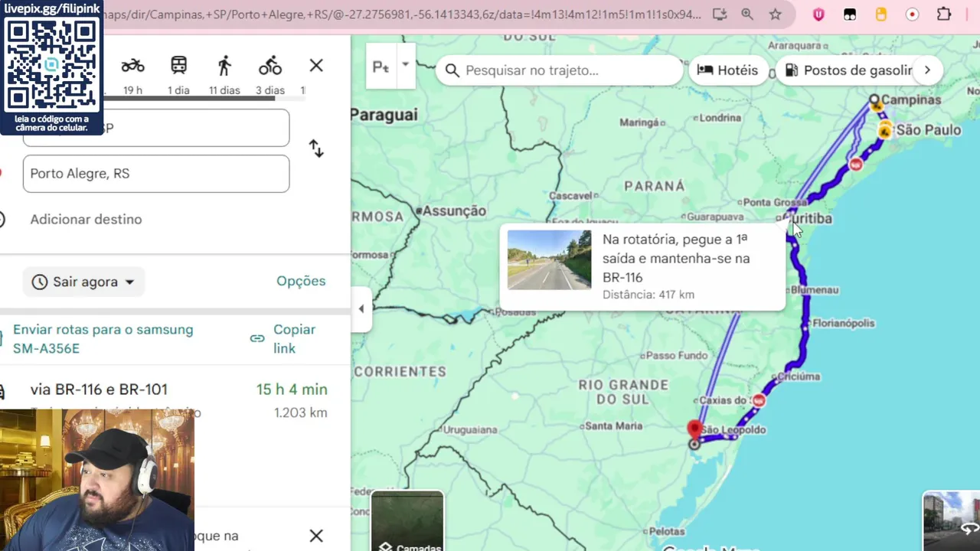This screenshot has width=980, height=551.
Task: Open the browser extensions puzzle icon
Action: pos(944,15)
